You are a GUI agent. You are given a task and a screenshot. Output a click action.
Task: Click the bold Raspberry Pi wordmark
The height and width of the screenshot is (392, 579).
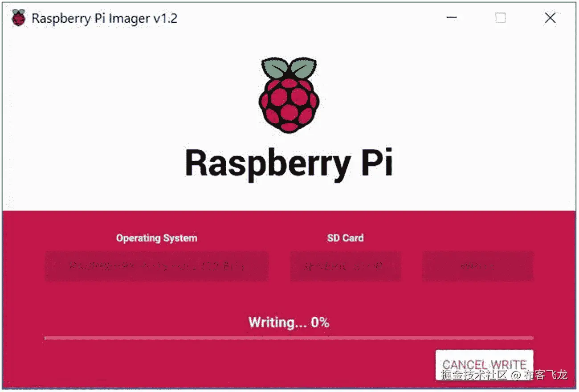coord(289,163)
